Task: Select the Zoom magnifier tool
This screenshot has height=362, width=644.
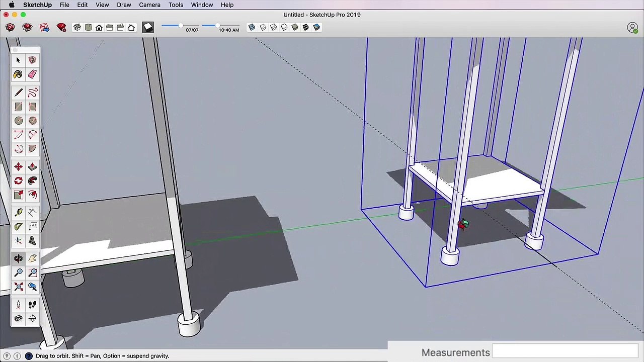Action: pos(18,273)
